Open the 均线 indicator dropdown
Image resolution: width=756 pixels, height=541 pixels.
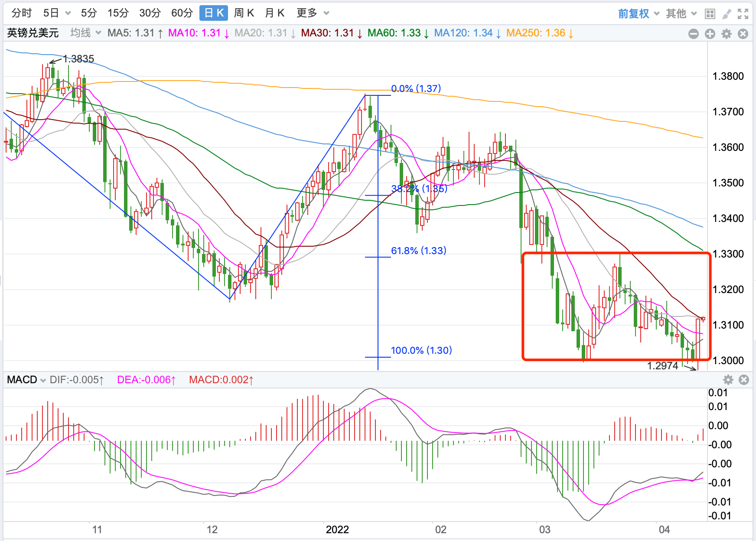[85, 33]
